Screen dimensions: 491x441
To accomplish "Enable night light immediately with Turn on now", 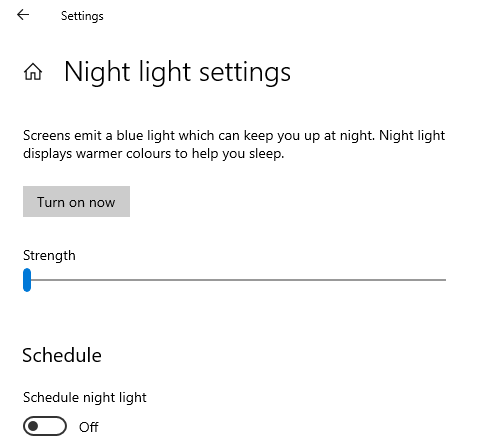I will [76, 201].
